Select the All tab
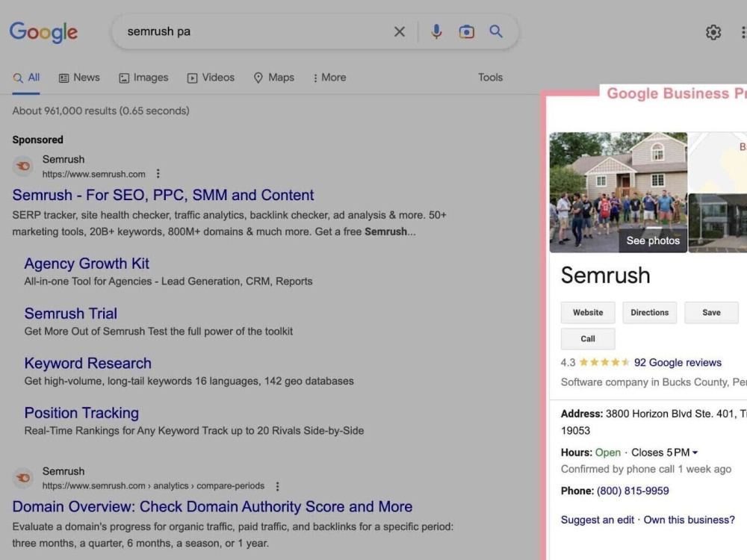Viewport: 747px width, 560px height. [x=26, y=78]
